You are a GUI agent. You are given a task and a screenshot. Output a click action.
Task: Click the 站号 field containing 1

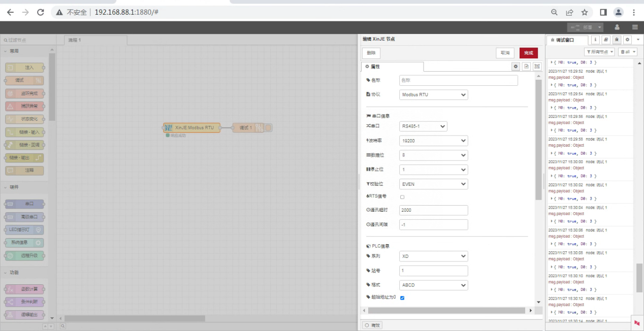433,271
